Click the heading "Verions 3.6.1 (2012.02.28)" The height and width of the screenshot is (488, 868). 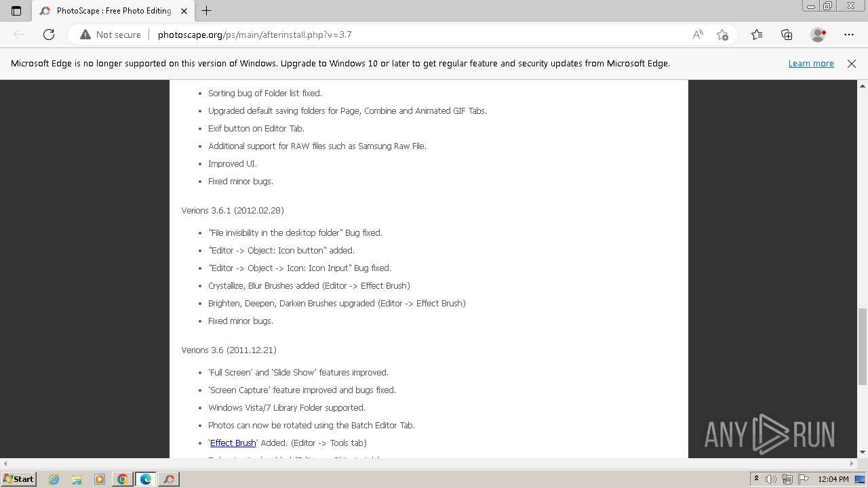pyautogui.click(x=233, y=211)
